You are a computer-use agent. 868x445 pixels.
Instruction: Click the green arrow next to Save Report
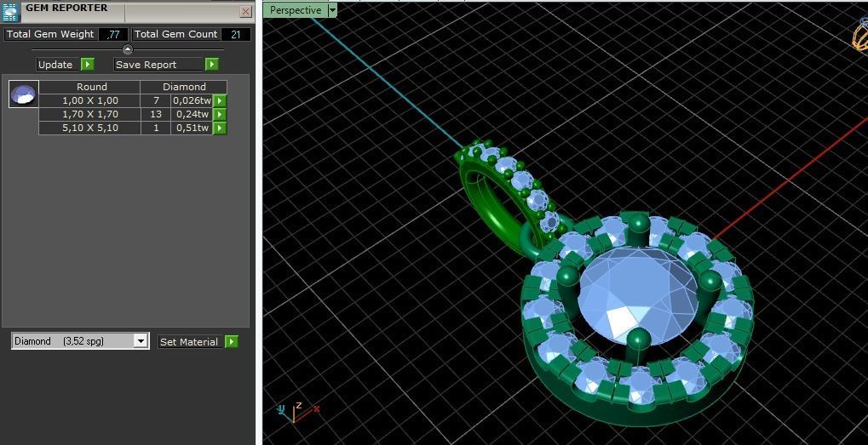pyautogui.click(x=212, y=65)
